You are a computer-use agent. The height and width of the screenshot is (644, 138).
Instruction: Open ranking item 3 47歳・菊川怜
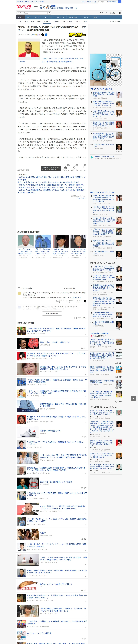104,114
